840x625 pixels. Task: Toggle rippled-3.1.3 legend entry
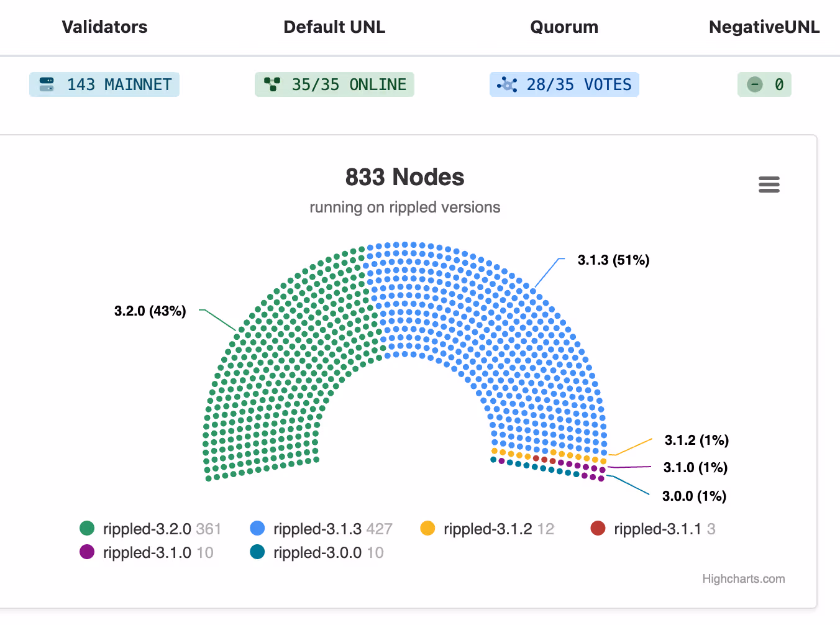tap(321, 529)
